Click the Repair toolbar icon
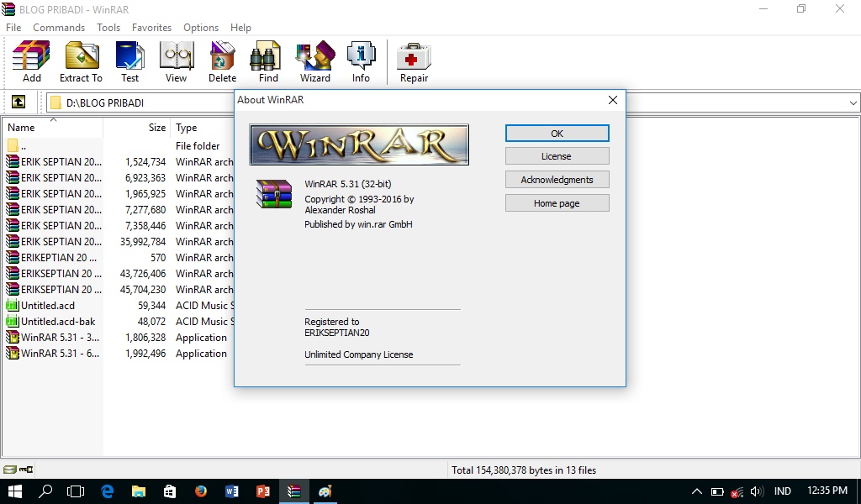The image size is (861, 504). [x=414, y=60]
